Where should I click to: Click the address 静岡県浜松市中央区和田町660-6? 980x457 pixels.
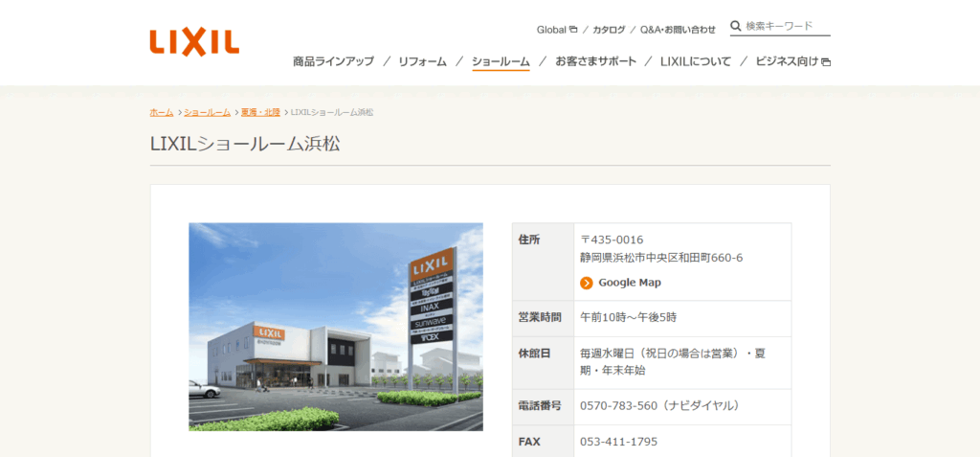point(661,258)
